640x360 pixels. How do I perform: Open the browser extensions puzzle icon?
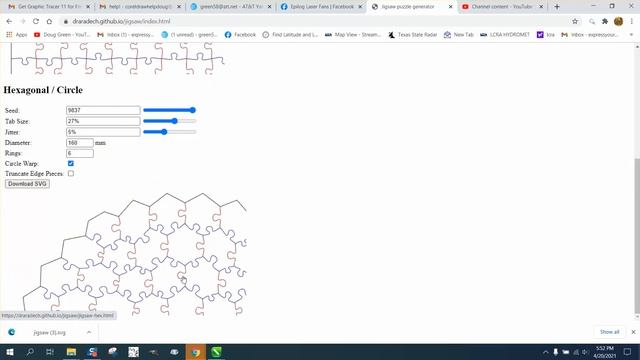click(x=605, y=21)
